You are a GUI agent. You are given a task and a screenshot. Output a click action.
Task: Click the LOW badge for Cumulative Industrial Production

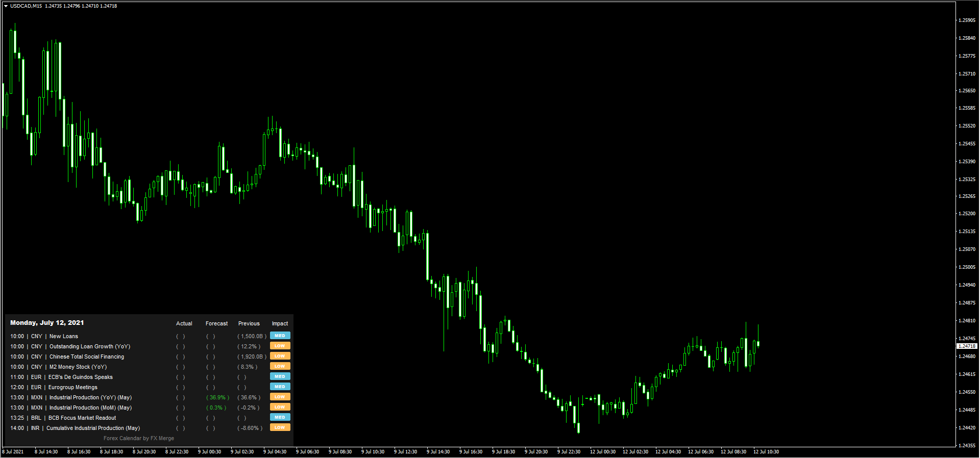[x=280, y=427]
